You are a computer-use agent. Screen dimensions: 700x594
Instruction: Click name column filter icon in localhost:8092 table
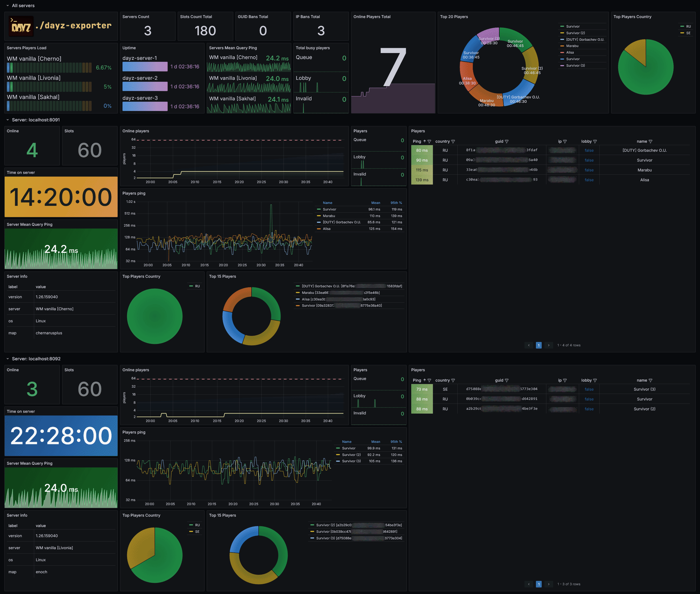click(x=650, y=381)
